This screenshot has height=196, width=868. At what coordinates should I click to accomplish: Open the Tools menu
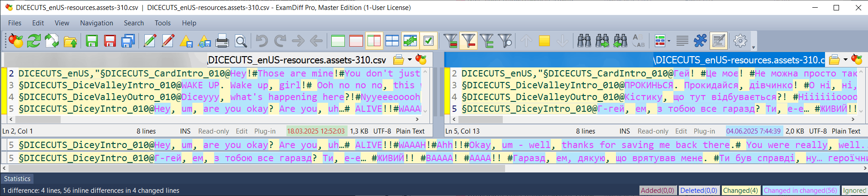[162, 23]
